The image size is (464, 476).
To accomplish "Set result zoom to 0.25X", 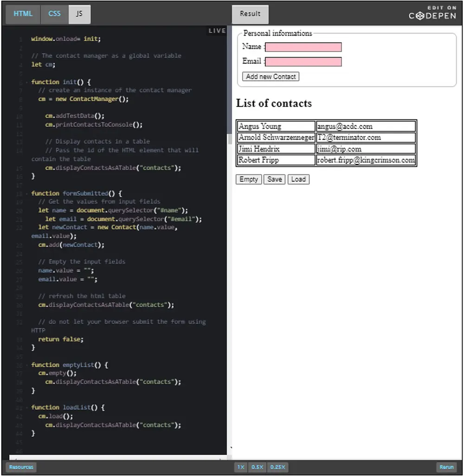I will 277,467.
